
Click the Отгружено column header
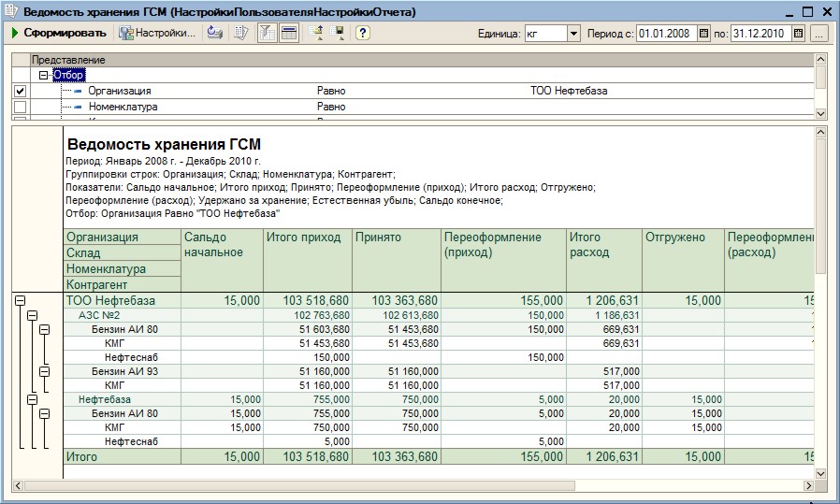tap(683, 260)
